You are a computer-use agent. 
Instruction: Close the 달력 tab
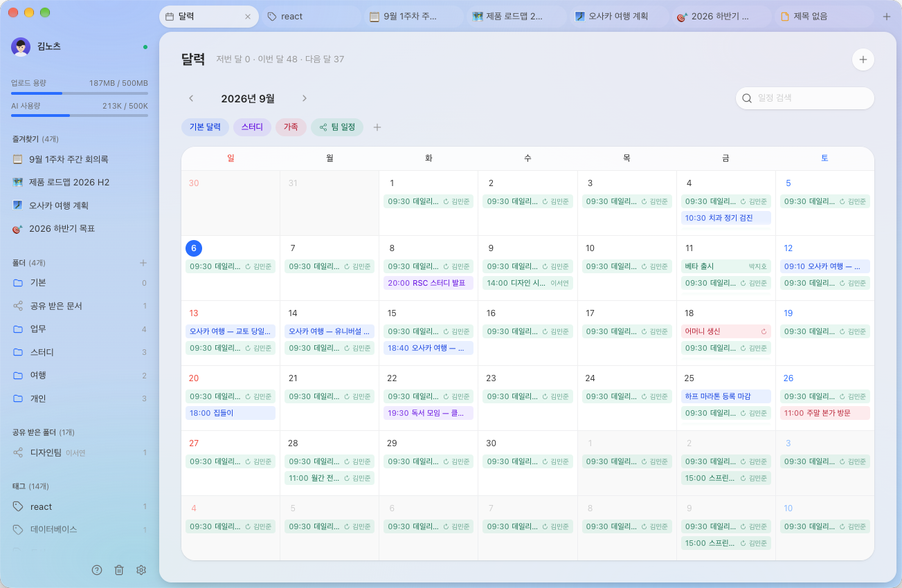[x=248, y=17]
